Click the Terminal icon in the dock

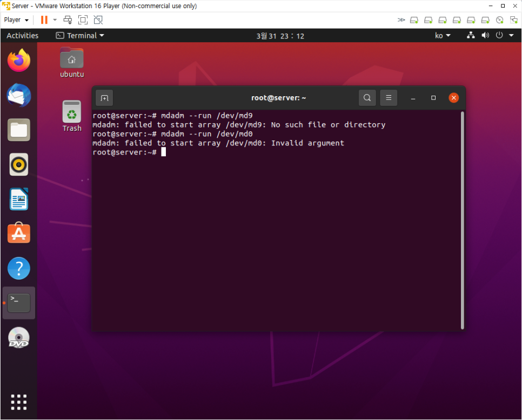pyautogui.click(x=19, y=303)
